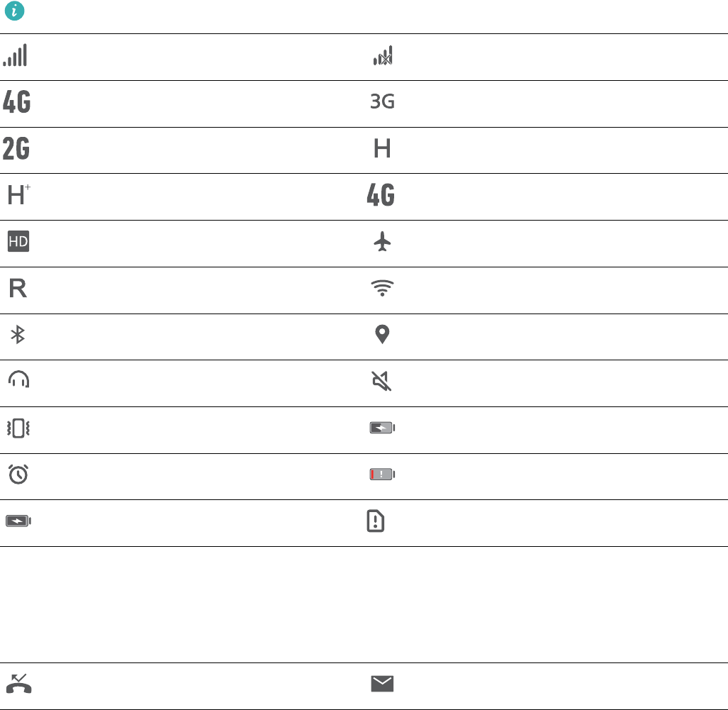
Task: Click the roaming R icon
Action: pyautogui.click(x=18, y=289)
